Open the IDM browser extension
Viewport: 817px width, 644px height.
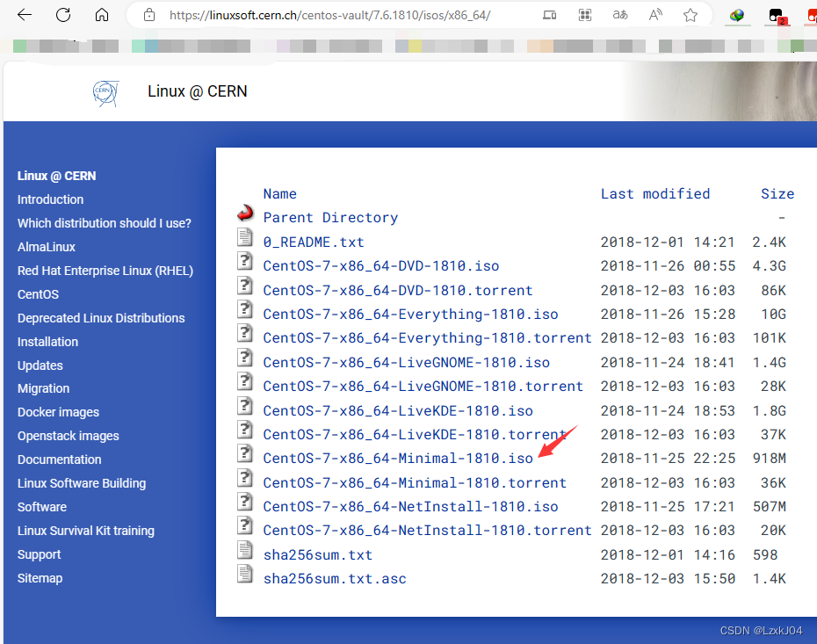tap(736, 15)
